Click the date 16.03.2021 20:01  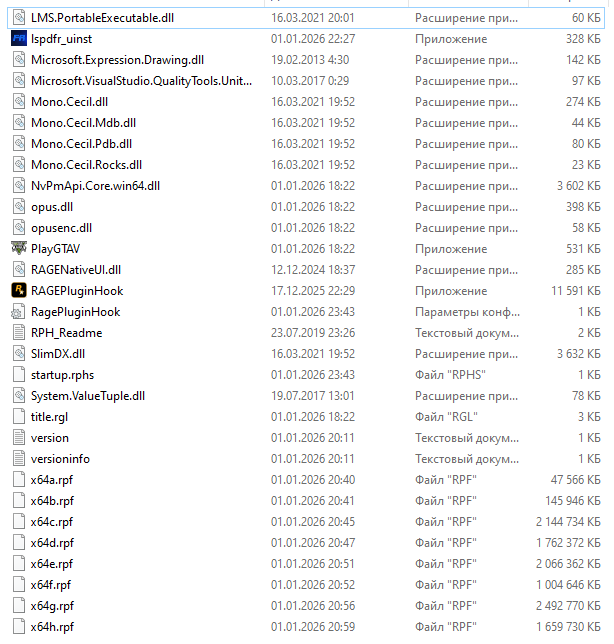[x=312, y=18]
